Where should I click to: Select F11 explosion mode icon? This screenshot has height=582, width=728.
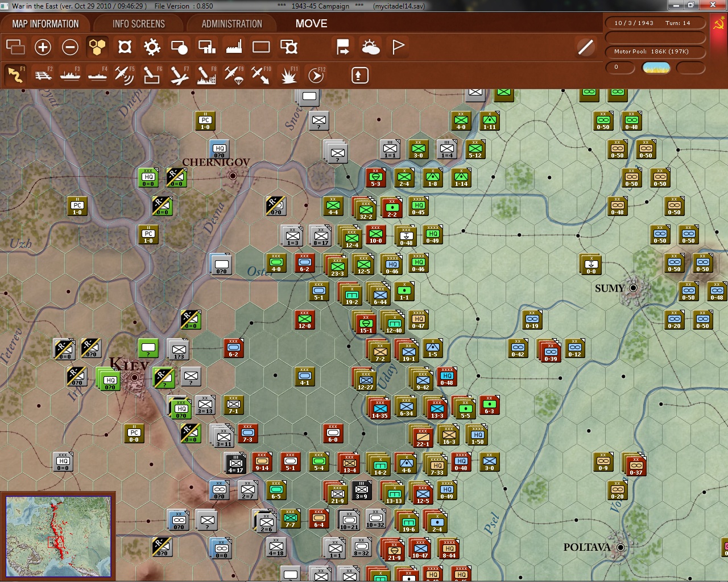288,75
